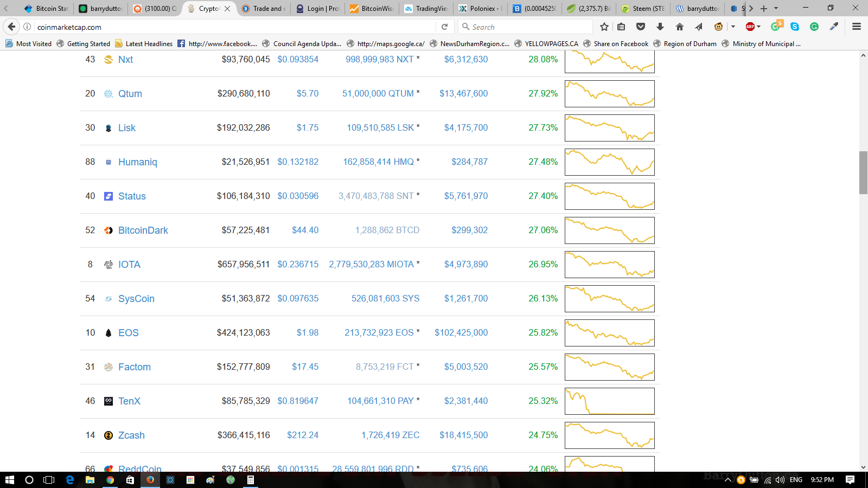868x488 pixels.
Task: Reload the coinmarketcap page
Action: pos(444,27)
